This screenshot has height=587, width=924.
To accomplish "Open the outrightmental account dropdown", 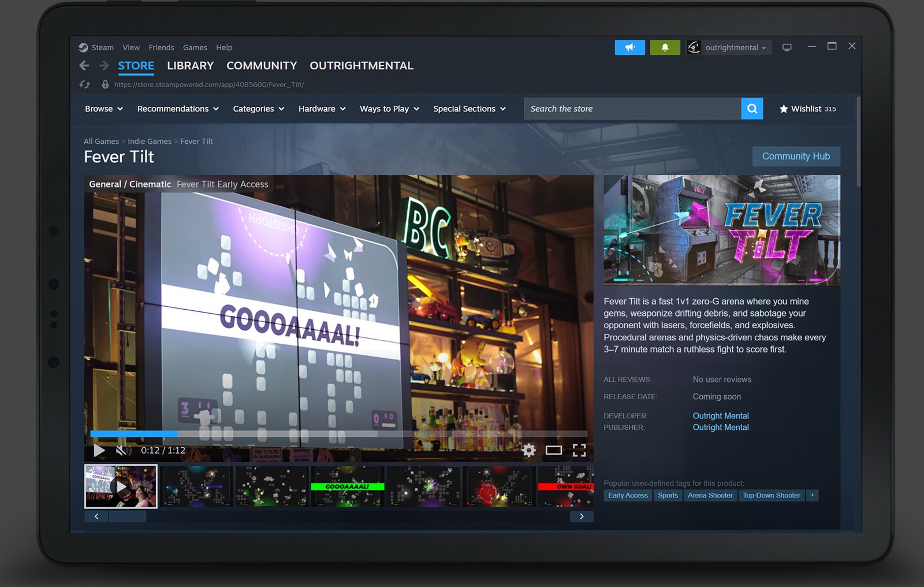I will (736, 47).
